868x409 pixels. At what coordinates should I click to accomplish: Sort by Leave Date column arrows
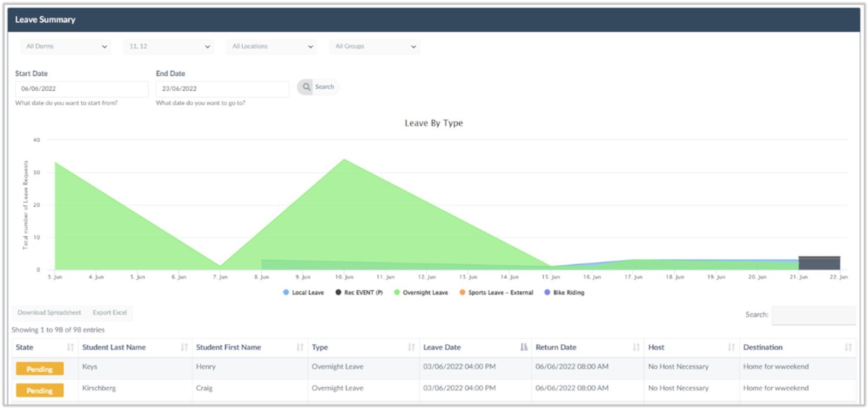pyautogui.click(x=524, y=347)
